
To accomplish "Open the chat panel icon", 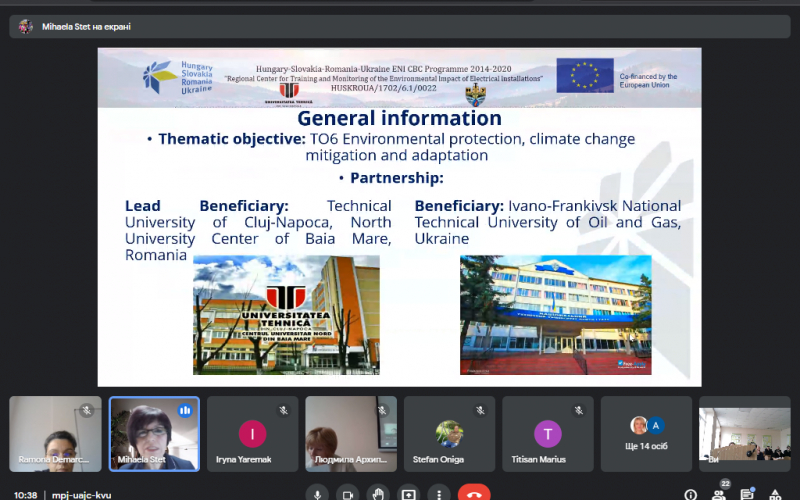I will 747,494.
